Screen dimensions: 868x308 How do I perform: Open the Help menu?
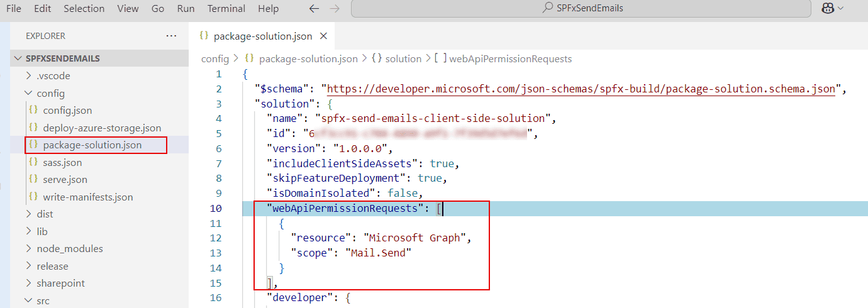268,9
